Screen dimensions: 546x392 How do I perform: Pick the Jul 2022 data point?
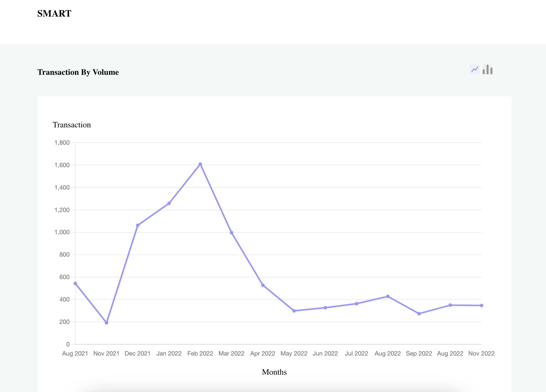tap(356, 304)
